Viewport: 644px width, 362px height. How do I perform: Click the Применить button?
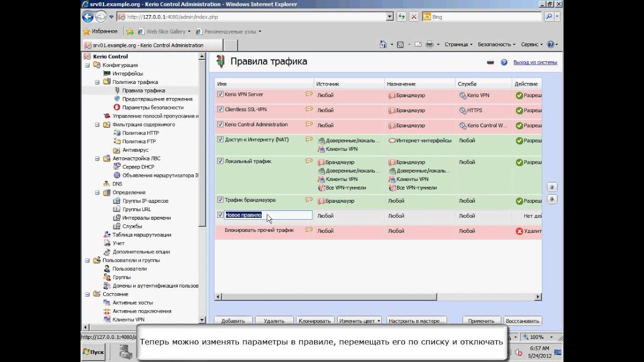pyautogui.click(x=481, y=321)
